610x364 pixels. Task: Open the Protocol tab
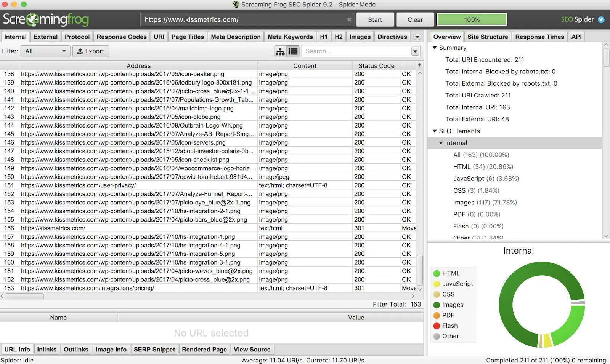(x=77, y=37)
